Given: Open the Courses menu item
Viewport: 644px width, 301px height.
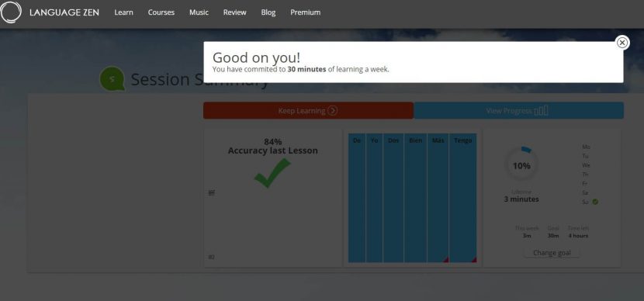Looking at the screenshot, I should pos(161,12).
